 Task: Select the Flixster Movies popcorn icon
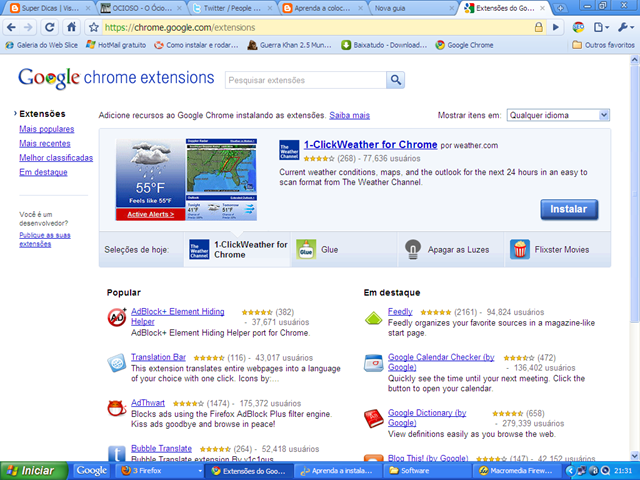pos(520,249)
